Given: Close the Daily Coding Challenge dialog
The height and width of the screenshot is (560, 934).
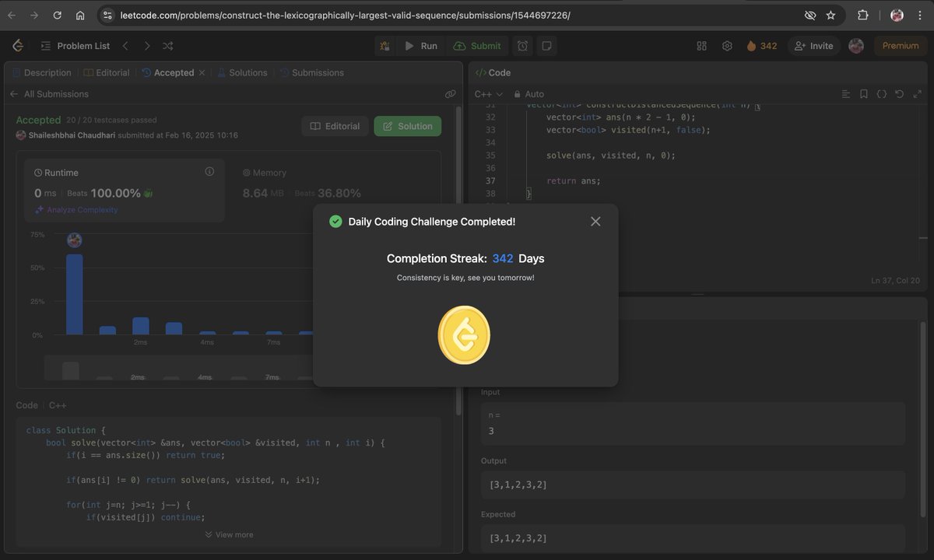Looking at the screenshot, I should (595, 222).
